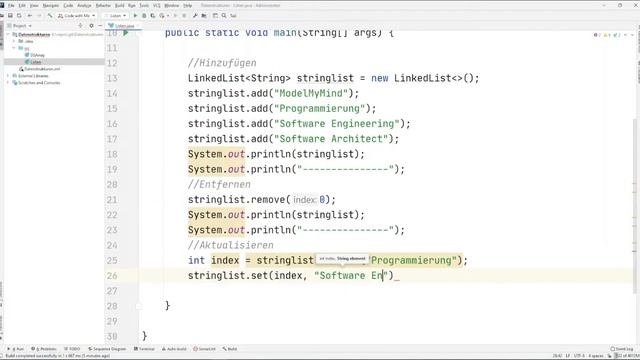
Task: Open Project Structure folder icon
Action: click(204, 16)
